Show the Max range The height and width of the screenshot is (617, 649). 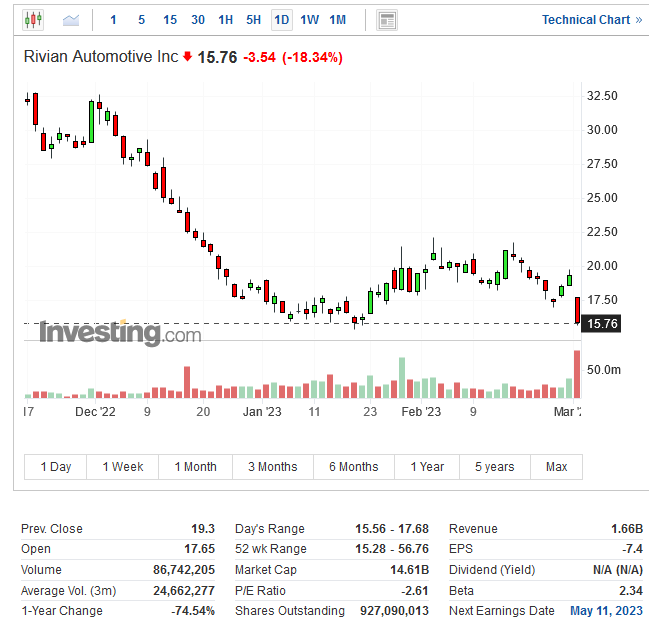click(556, 467)
